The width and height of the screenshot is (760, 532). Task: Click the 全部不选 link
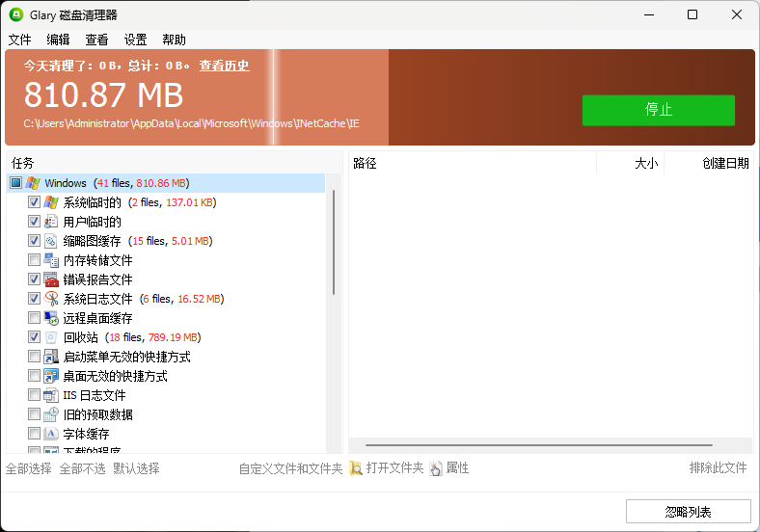(82, 468)
